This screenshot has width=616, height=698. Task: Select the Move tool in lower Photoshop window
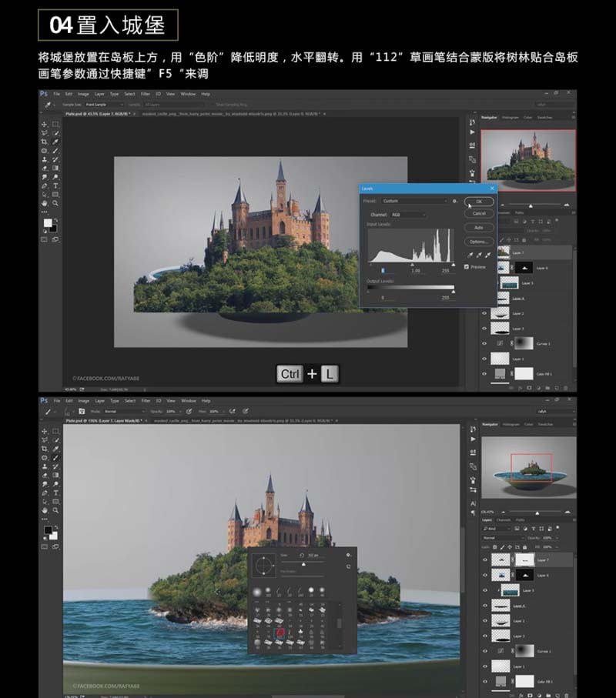(44, 432)
